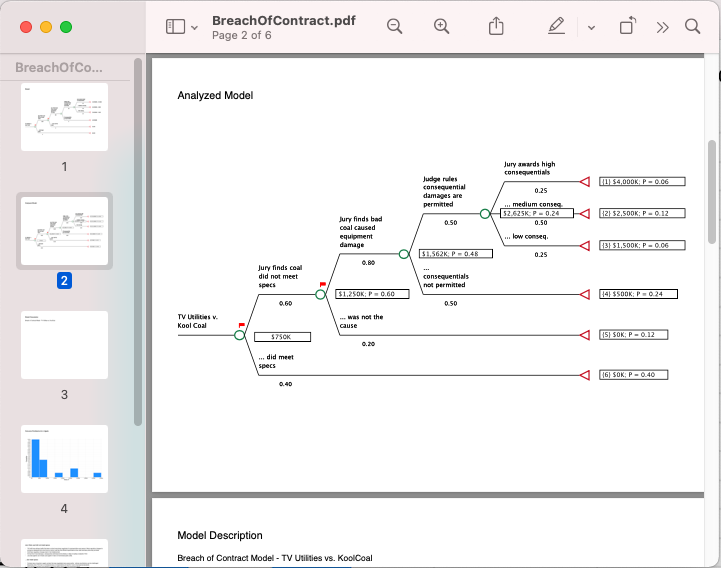Image resolution: width=721 pixels, height=568 pixels.
Task: Open the search magnifier
Action: pyautogui.click(x=692, y=26)
